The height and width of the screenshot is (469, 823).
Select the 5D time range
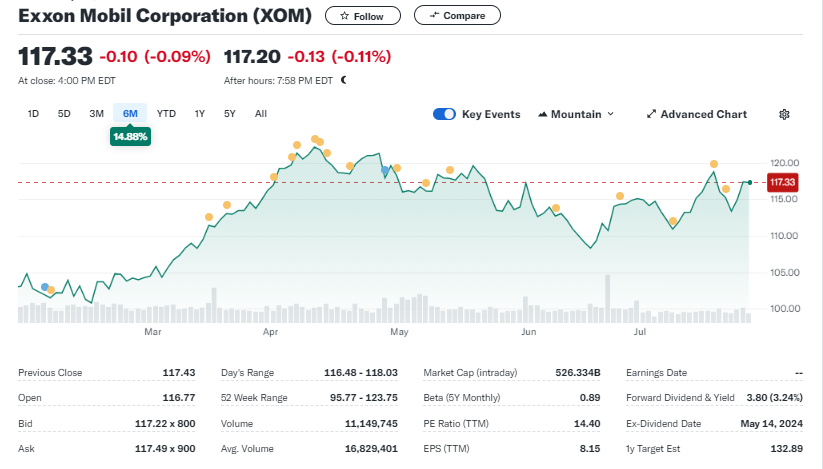tap(64, 113)
